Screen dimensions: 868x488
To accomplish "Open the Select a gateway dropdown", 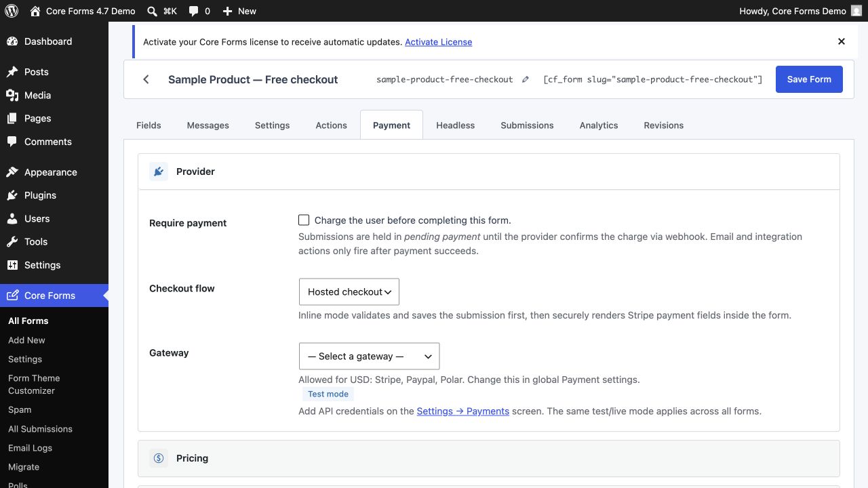I will click(x=370, y=356).
